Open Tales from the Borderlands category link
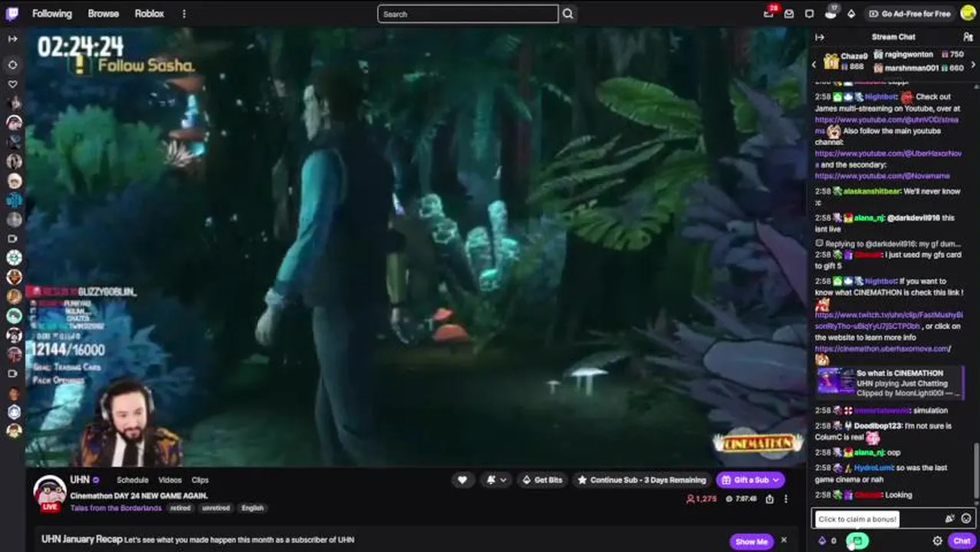Viewport: 980px width, 552px height. (x=116, y=508)
